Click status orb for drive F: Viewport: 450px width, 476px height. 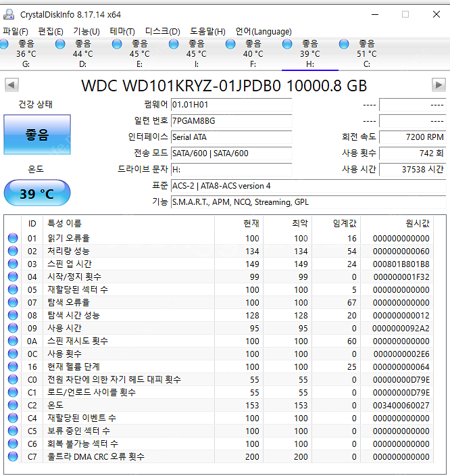click(x=230, y=45)
